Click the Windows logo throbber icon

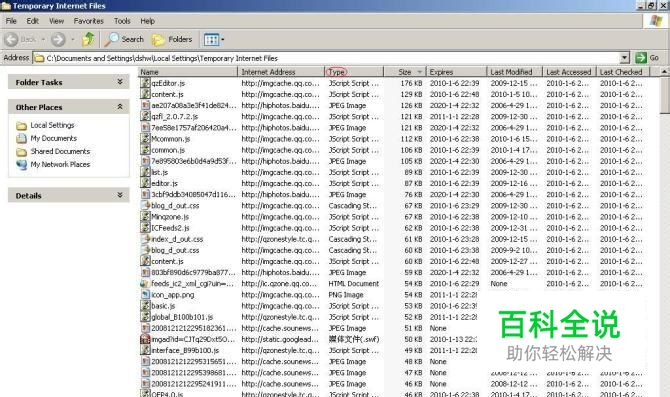pyautogui.click(x=656, y=21)
